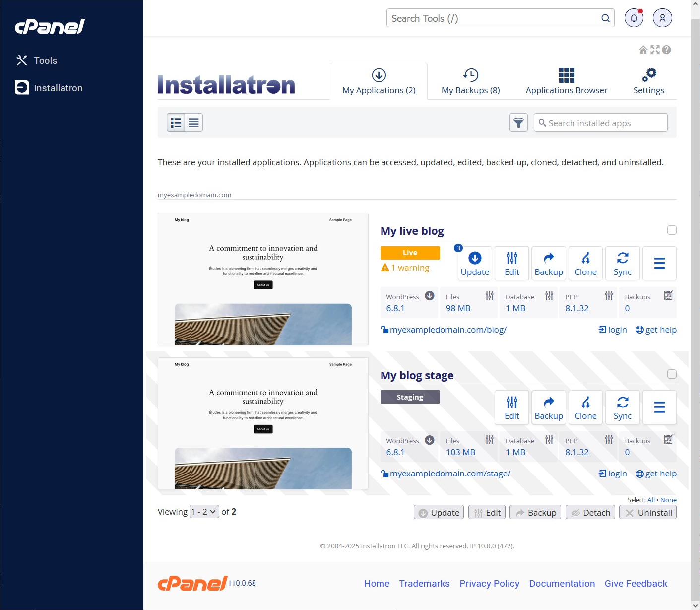Viewport: 700px width, 610px height.
Task: Select the My live blog checkbox
Action: tap(672, 230)
